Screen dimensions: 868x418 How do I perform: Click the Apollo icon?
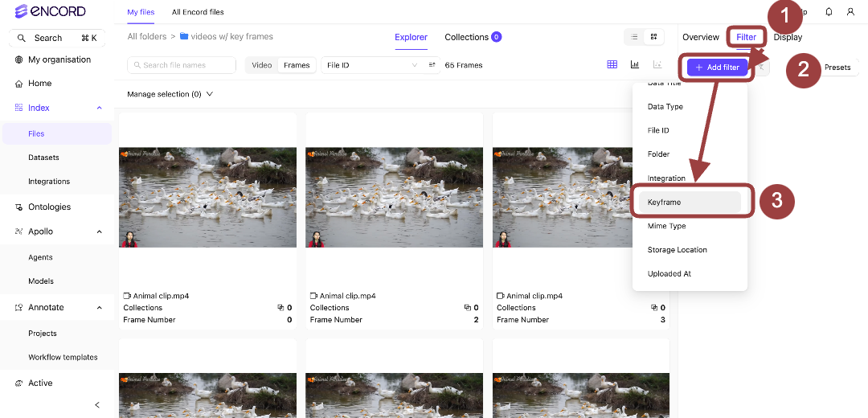coord(19,232)
